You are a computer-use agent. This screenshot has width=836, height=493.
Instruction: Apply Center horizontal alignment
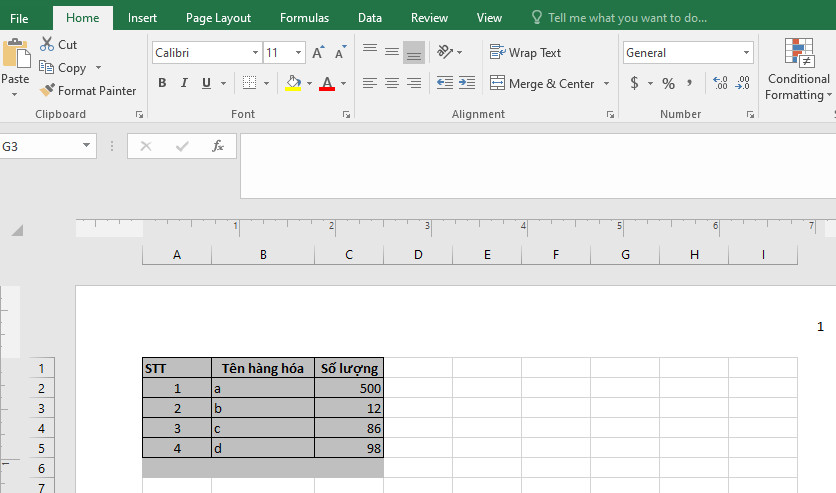click(x=391, y=83)
